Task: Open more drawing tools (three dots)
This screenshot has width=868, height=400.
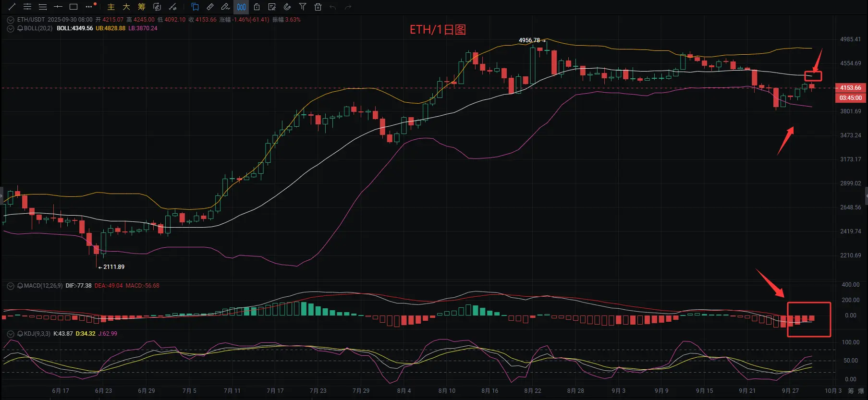Action: (x=89, y=7)
